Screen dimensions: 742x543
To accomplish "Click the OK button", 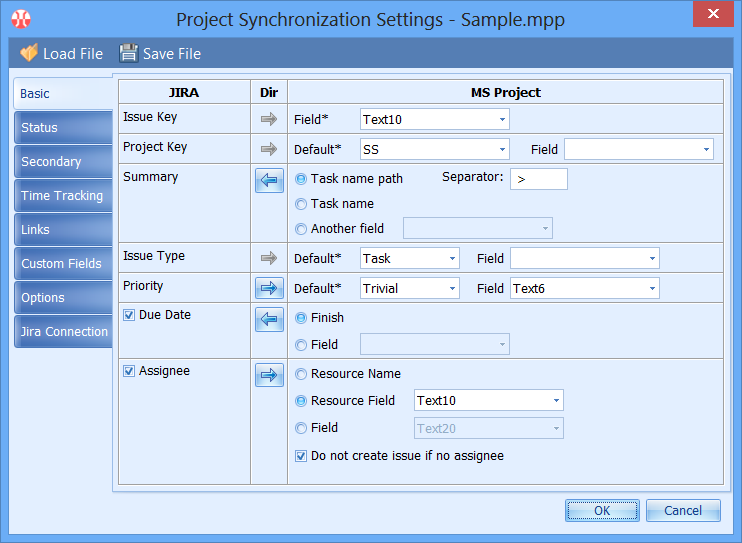I will 602,511.
